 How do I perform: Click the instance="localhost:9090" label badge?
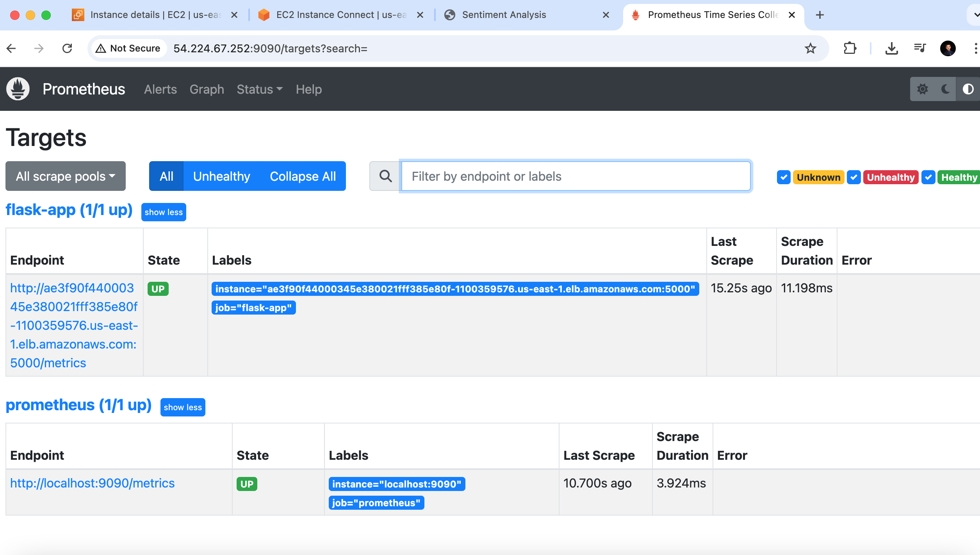397,484
